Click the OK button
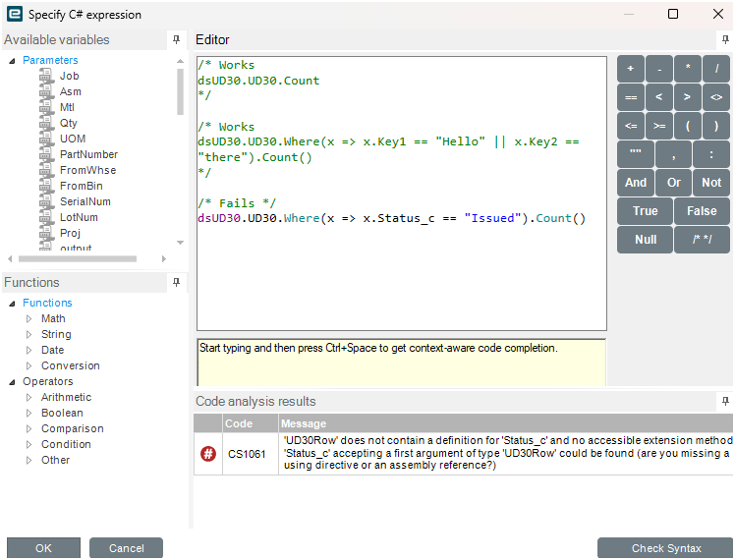 pos(43,548)
